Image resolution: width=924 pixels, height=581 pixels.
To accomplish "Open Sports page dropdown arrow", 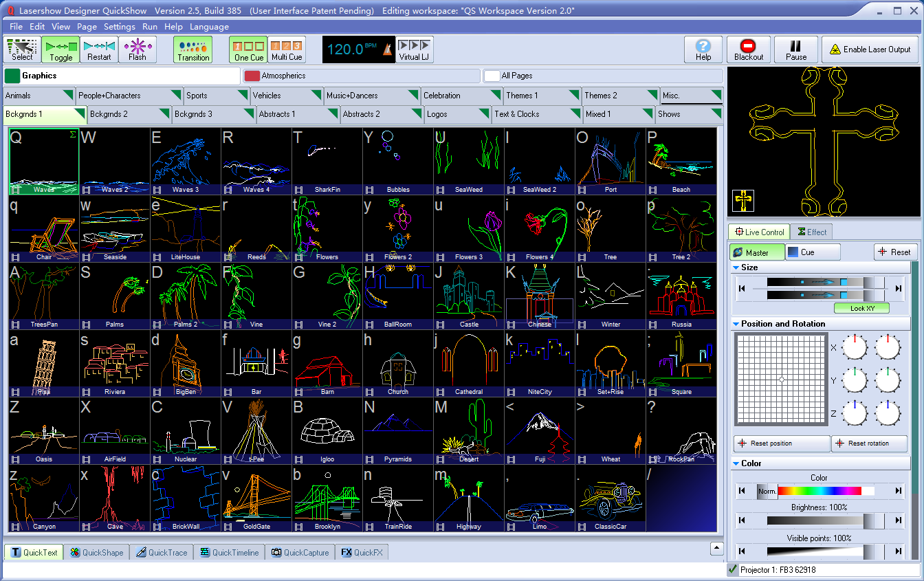I will click(243, 94).
